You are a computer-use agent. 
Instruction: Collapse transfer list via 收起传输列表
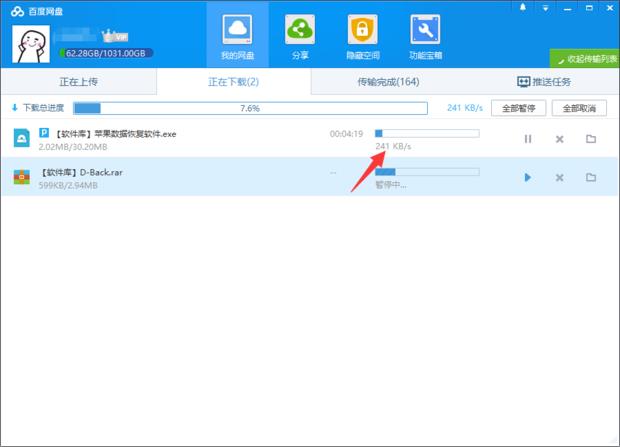(x=584, y=57)
